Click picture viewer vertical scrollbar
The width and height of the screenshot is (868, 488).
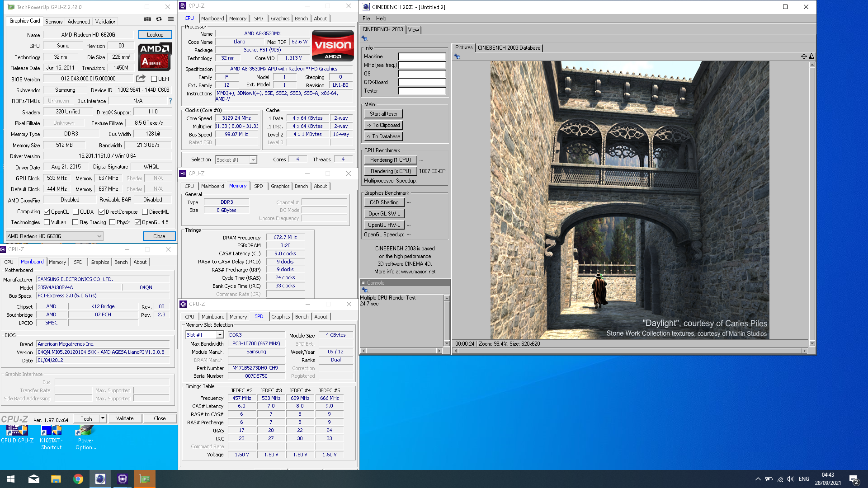coord(812,204)
